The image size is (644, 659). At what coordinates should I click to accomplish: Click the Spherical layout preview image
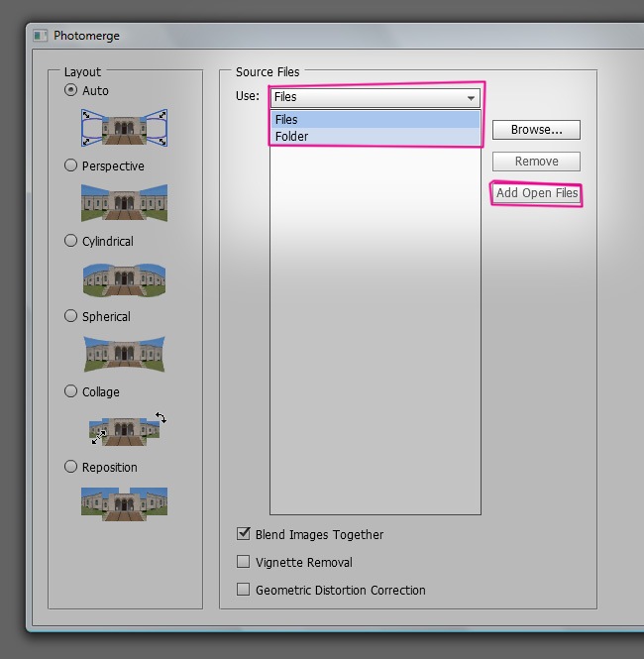[125, 354]
